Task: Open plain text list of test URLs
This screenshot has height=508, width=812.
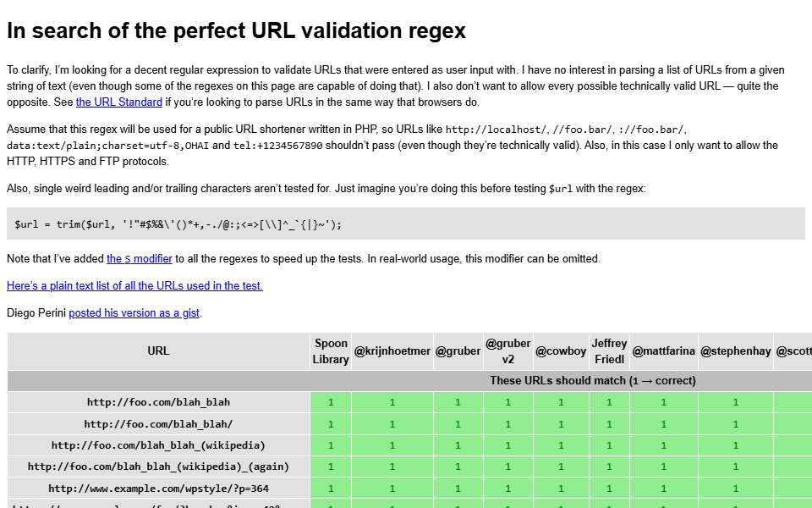Action: (134, 285)
